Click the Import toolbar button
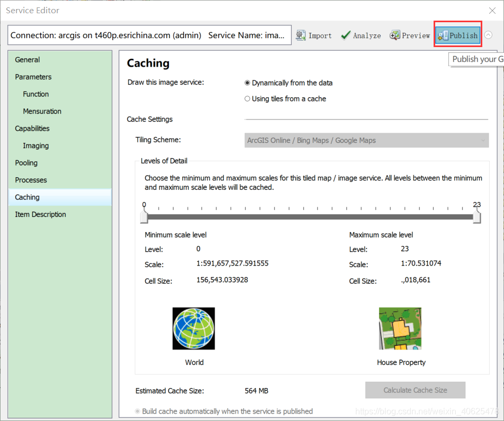This screenshot has width=504, height=421. pos(314,35)
